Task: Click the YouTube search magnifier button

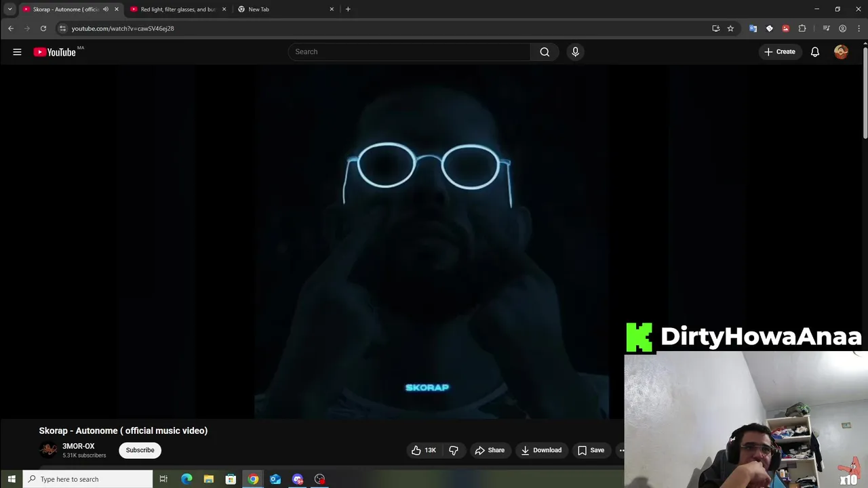Action: [545, 52]
